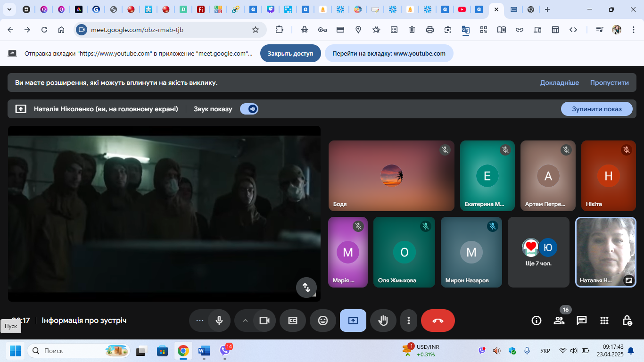Click the taskbar Поиск search box

coord(79,351)
